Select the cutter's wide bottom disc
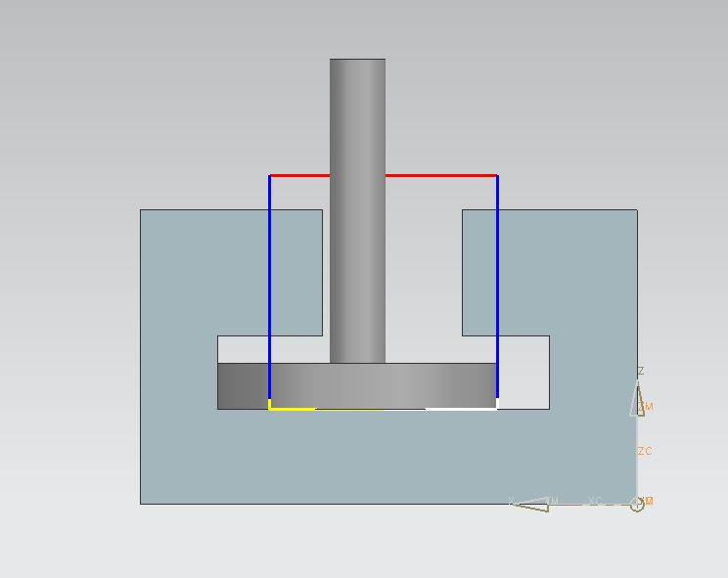Viewport: 728px width, 578px height. [357, 386]
